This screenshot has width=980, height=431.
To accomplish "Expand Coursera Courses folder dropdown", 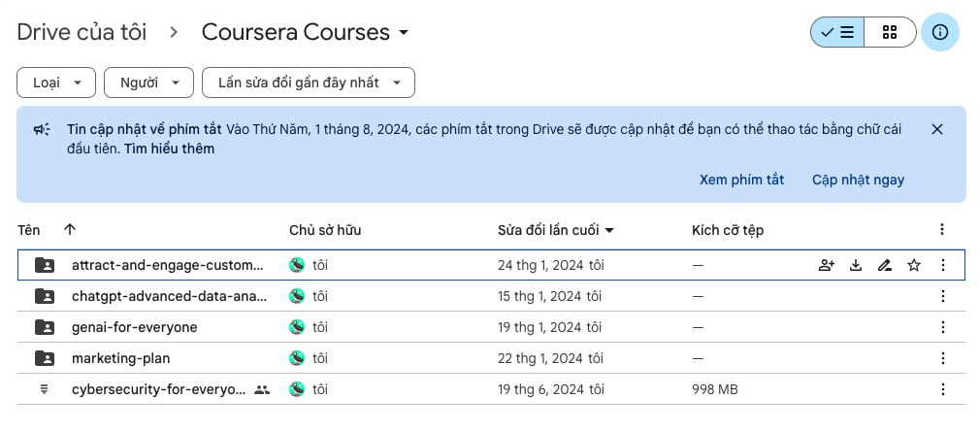I will 404,33.
